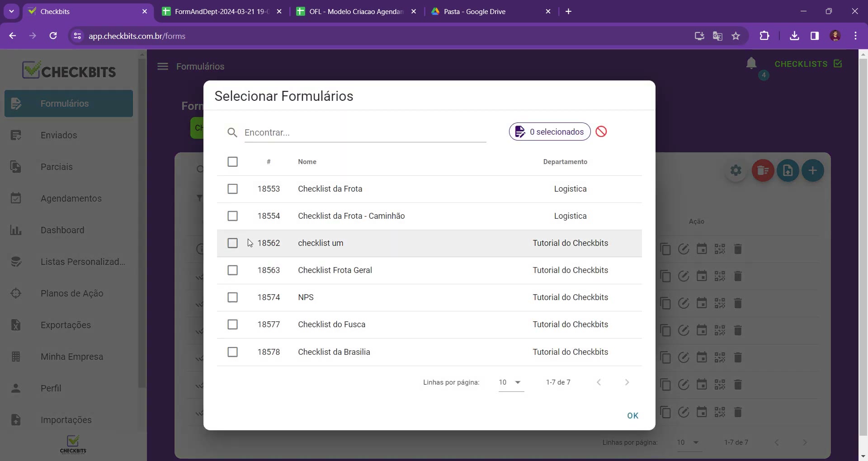Screen dimensions: 868x461
Task: Click address bar URL
Action: point(137,36)
